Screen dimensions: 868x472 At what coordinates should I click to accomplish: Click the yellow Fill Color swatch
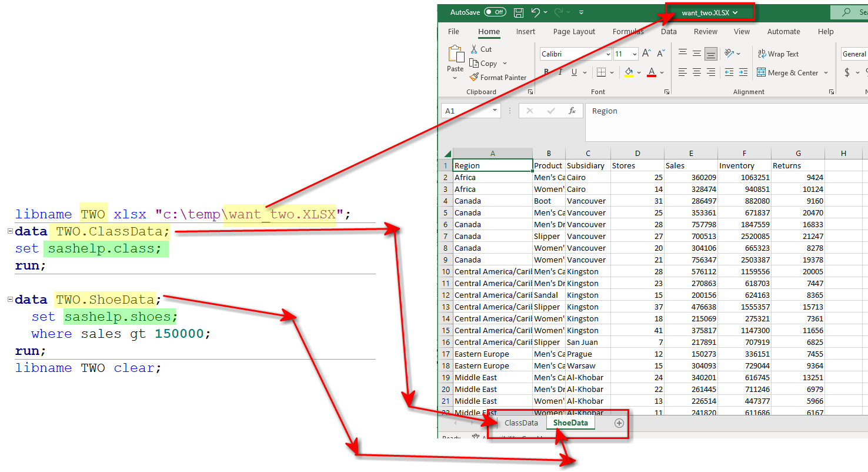629,72
